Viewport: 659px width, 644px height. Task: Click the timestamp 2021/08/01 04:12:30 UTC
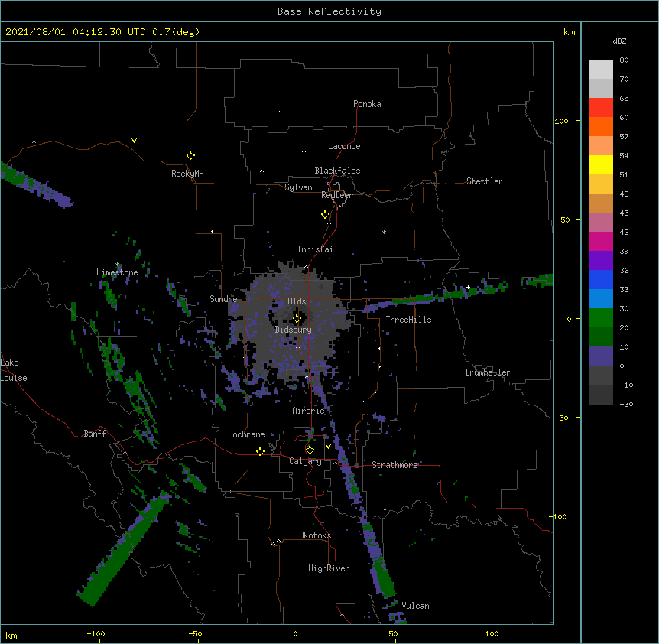(76, 32)
